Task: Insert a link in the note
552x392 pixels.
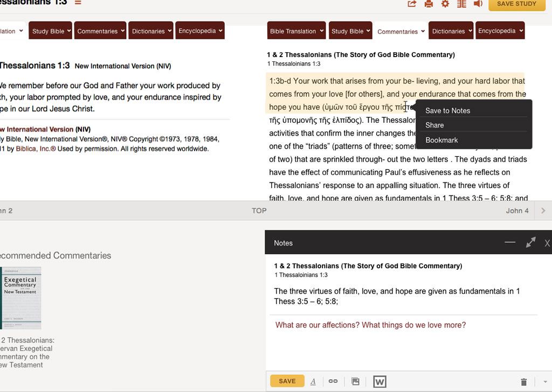Action: (x=333, y=381)
